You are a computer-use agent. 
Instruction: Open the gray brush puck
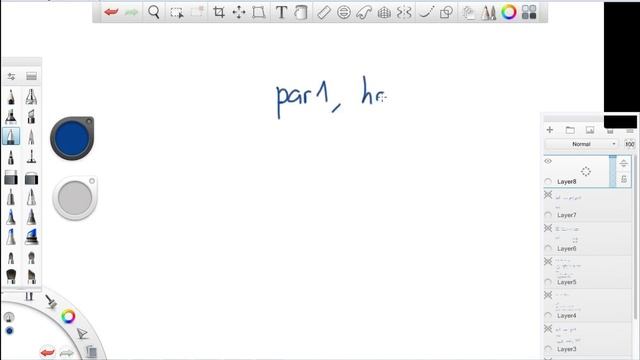[75, 198]
